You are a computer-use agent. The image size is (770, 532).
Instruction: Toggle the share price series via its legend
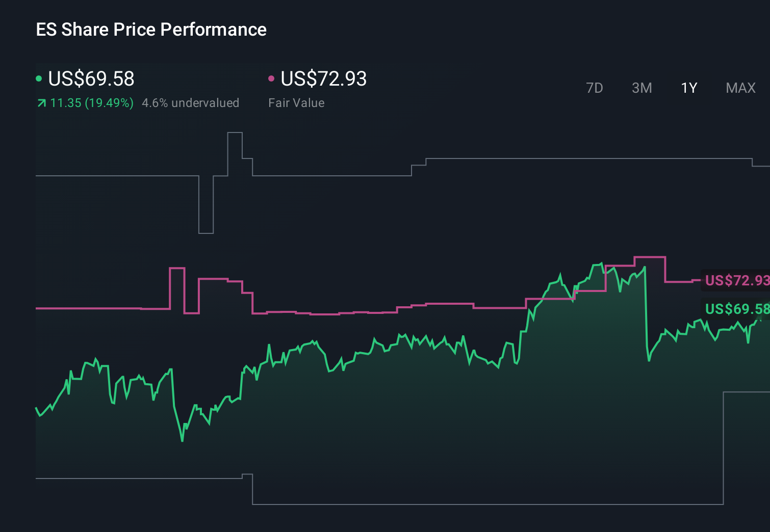pyautogui.click(x=87, y=79)
